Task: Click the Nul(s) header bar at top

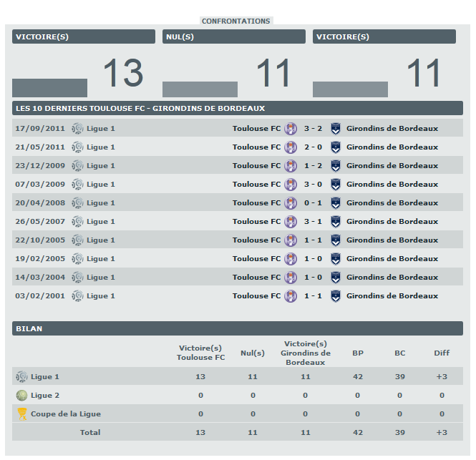Action: [x=234, y=36]
